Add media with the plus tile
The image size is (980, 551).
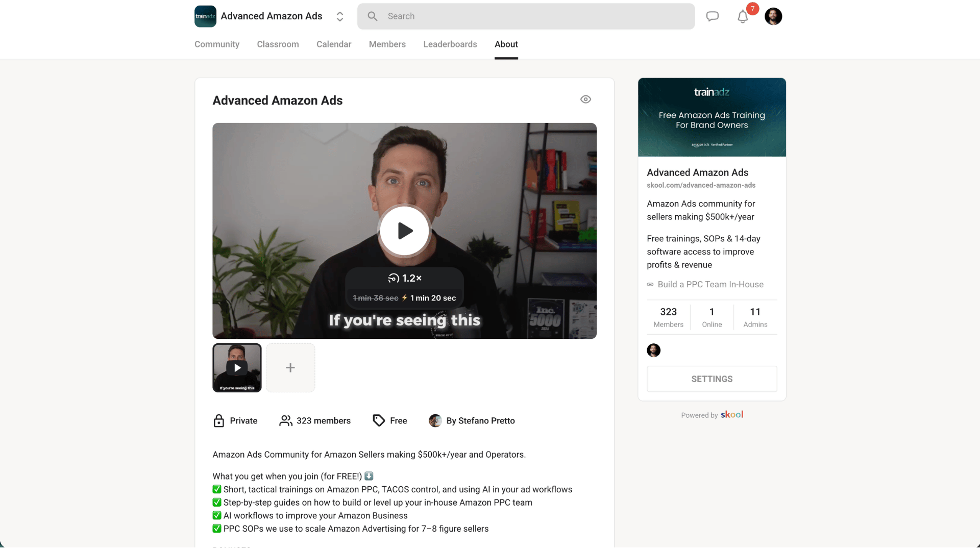290,368
